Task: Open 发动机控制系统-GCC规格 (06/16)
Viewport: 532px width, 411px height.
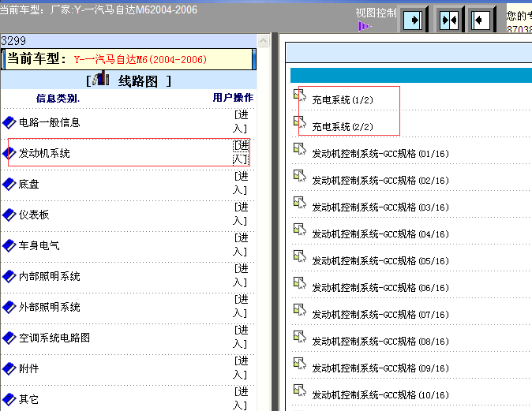Action: pos(380,288)
